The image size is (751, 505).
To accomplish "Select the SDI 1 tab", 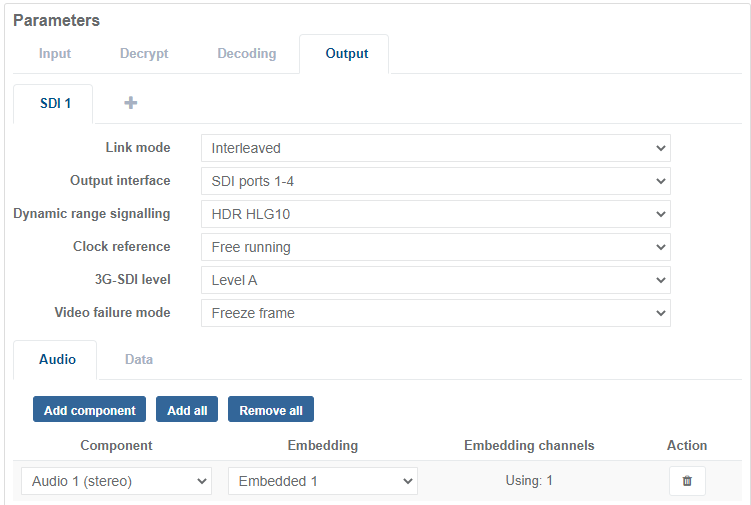I will [x=54, y=103].
